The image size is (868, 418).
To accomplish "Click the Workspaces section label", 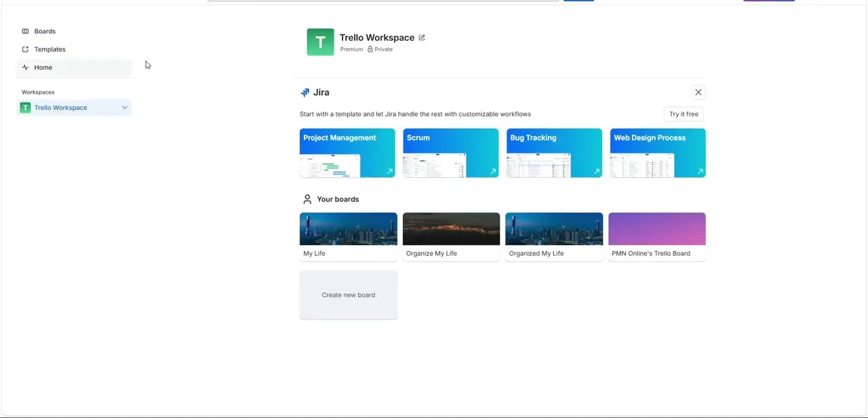I will click(x=38, y=92).
